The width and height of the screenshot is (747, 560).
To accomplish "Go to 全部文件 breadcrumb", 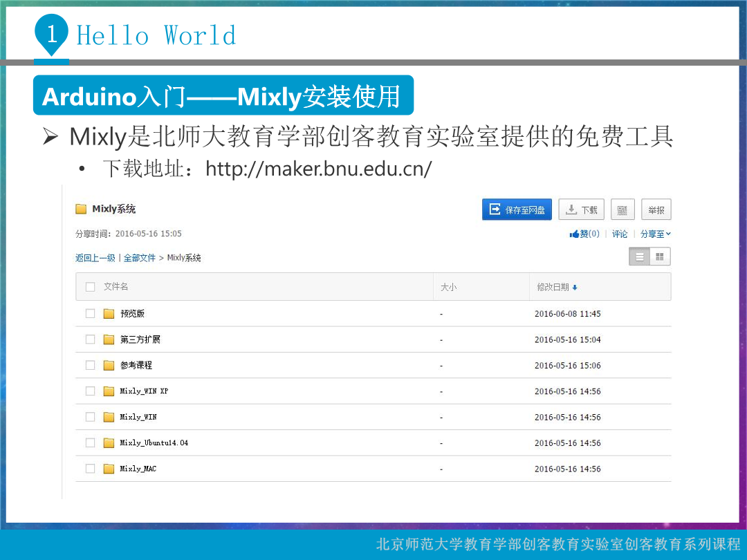I will tap(140, 258).
